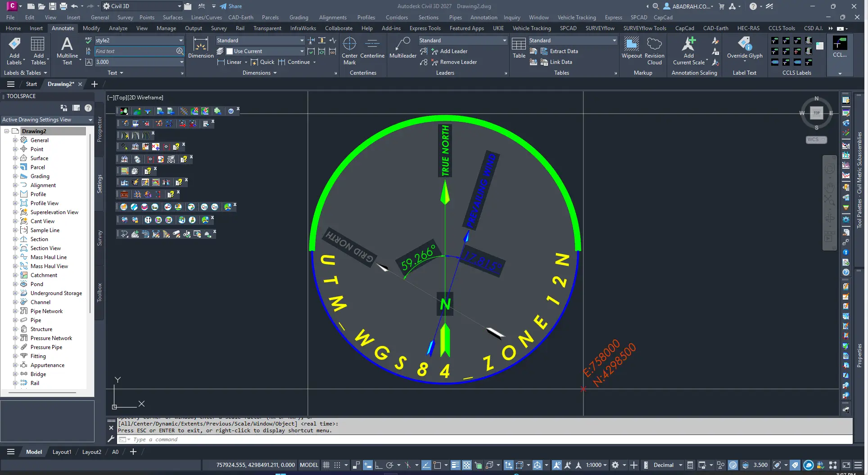The image size is (868, 475).
Task: Toggle transparency display in status bar
Action: pyautogui.click(x=467, y=465)
